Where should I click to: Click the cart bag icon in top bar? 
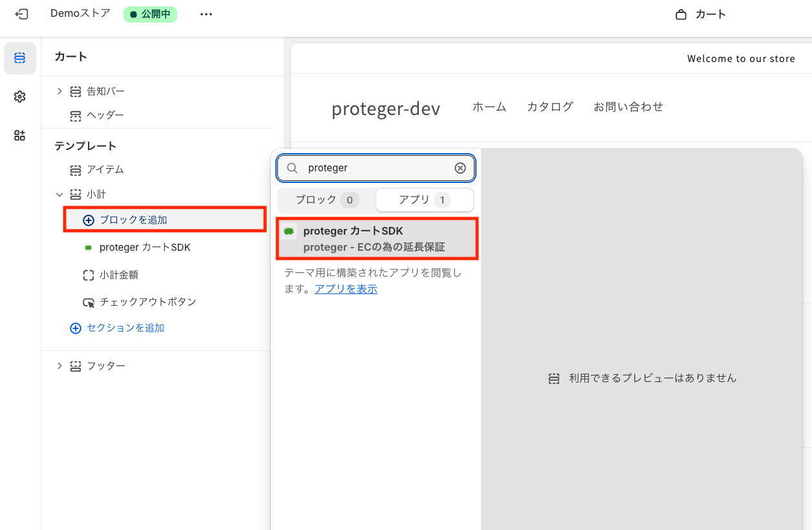click(x=681, y=14)
